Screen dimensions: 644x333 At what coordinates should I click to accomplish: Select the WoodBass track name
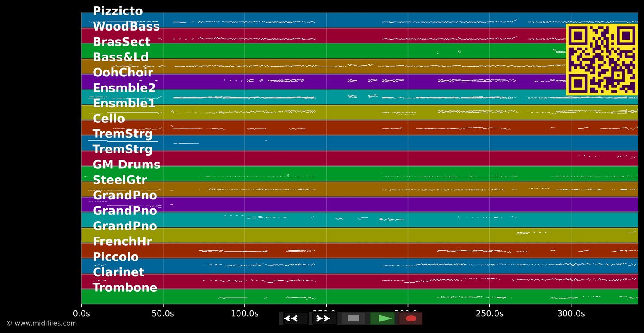click(126, 26)
